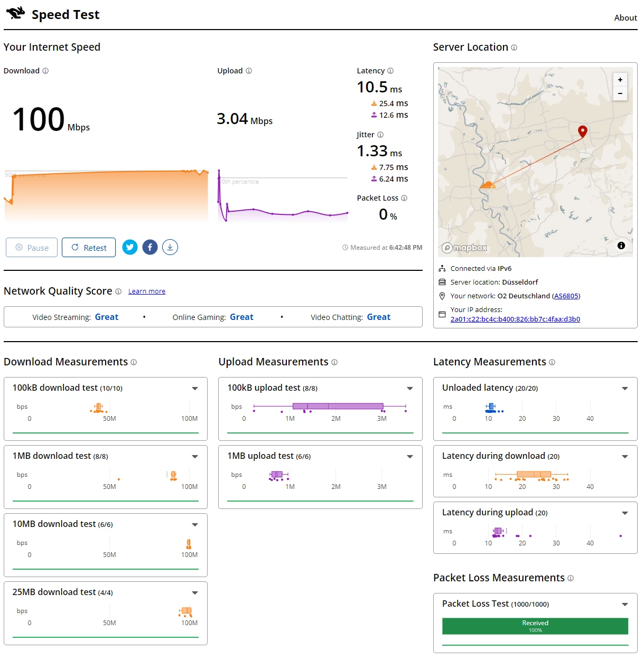Click the Speed Test rabbit logo
644x660 pixels.
click(x=16, y=13)
